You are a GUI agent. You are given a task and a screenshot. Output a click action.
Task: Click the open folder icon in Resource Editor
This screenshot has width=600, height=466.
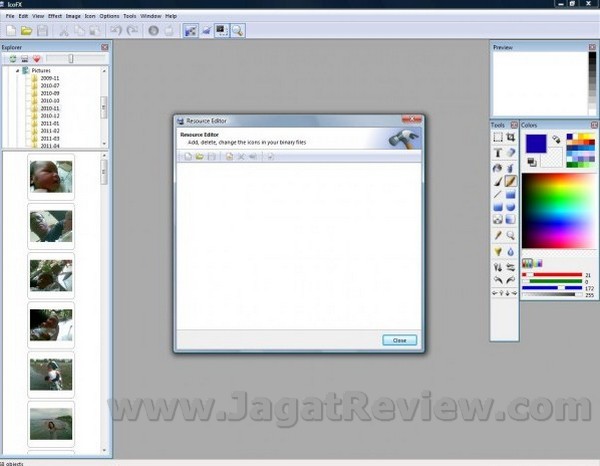point(199,157)
